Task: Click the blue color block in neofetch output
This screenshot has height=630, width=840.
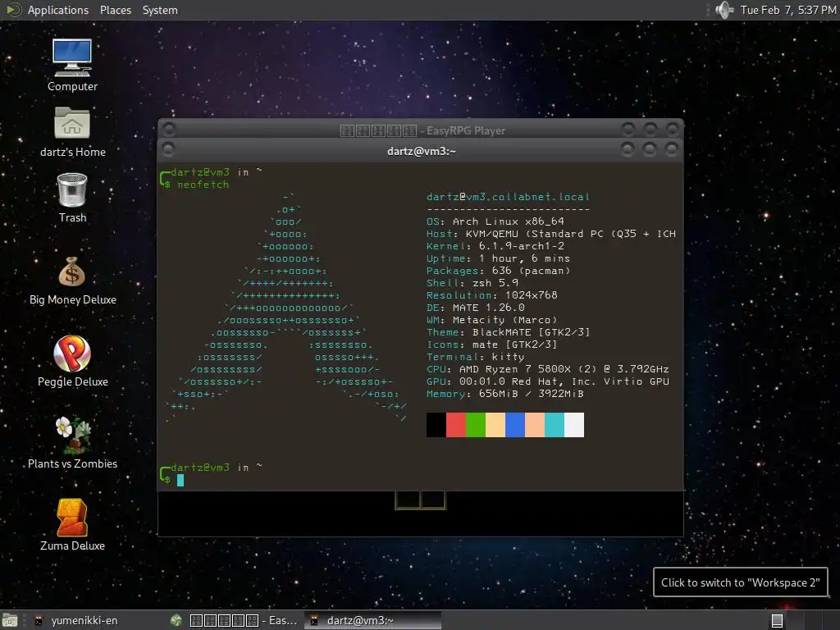Action: (515, 425)
